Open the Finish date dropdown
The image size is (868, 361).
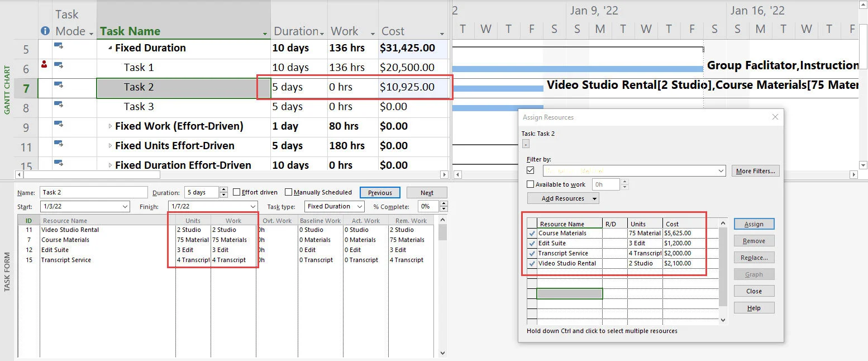[x=253, y=207]
